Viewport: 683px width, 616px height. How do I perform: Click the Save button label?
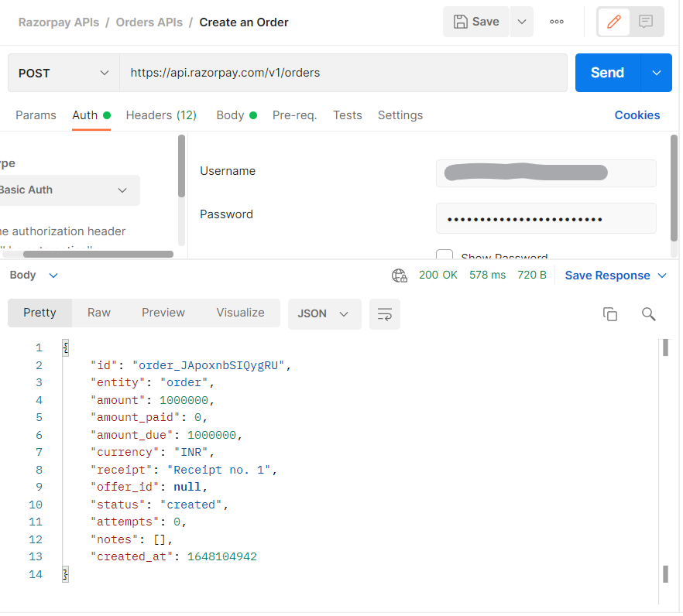pyautogui.click(x=487, y=22)
